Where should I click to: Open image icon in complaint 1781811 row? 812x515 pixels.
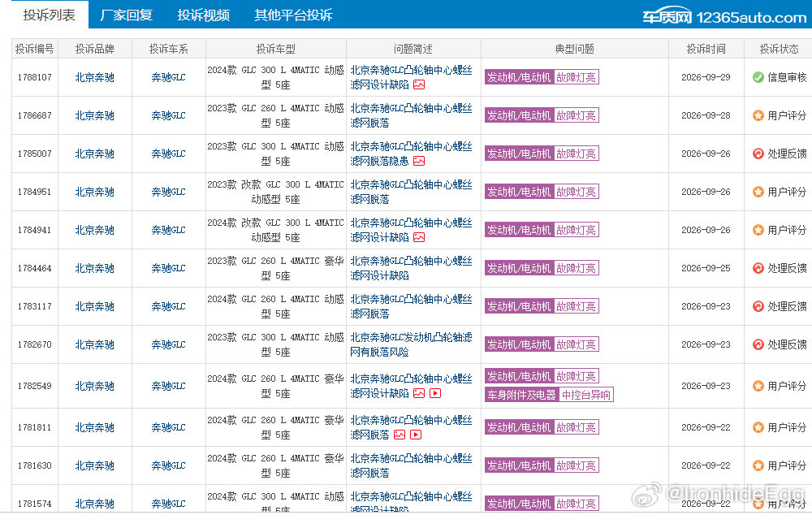coord(400,435)
